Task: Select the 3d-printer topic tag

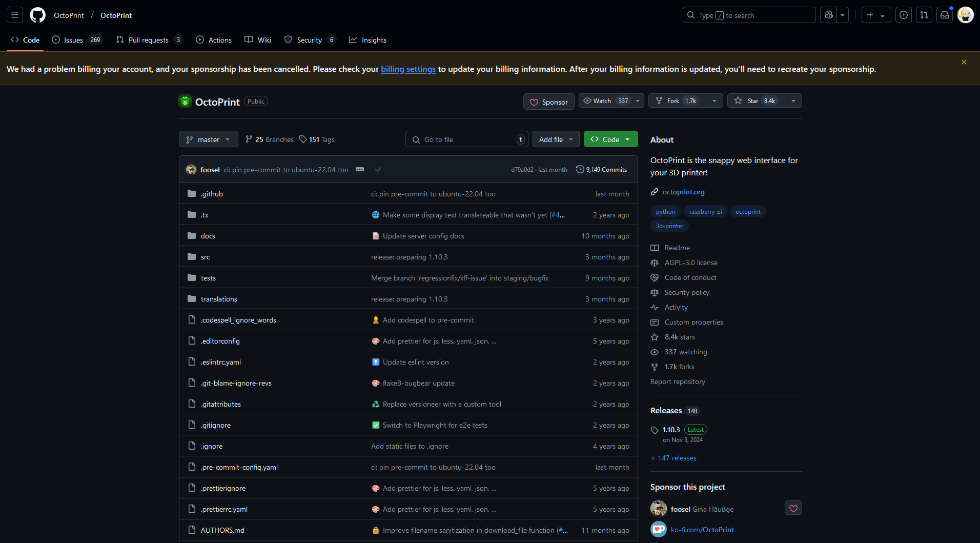Action: coord(669,226)
